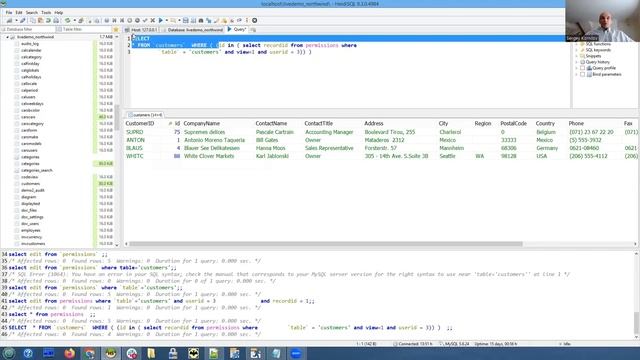Open the session manager icon

click(9, 20)
